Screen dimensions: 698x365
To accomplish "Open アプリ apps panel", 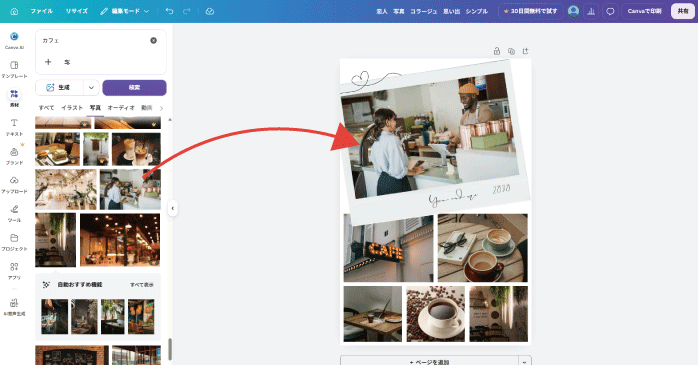I will pyautogui.click(x=14, y=271).
